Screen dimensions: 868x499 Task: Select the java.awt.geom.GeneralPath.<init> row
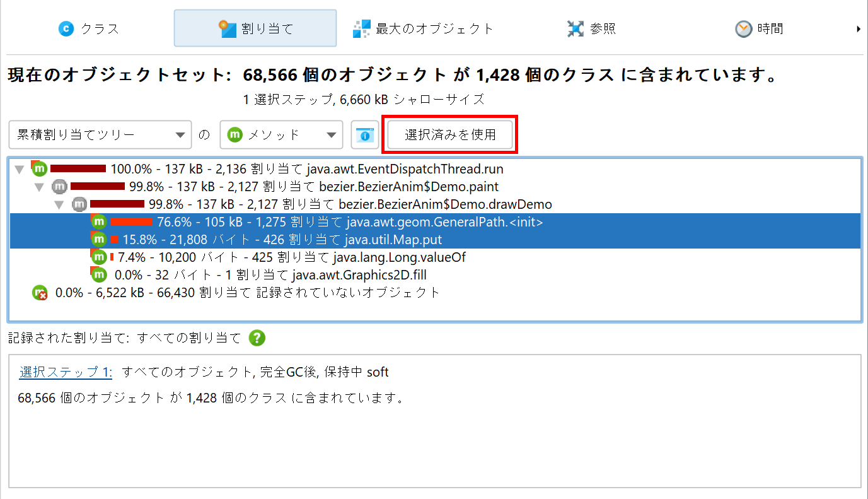point(435,222)
